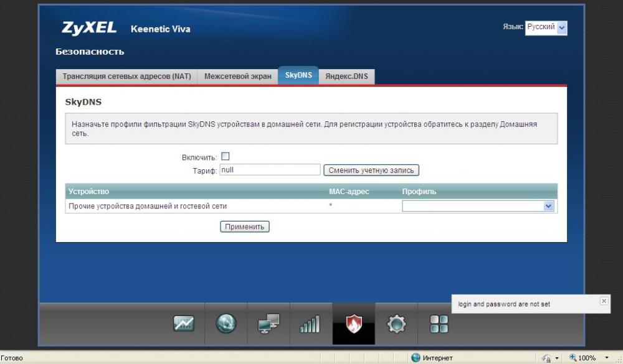The height and width of the screenshot is (364, 623).
Task: Switch to the 'Яндекс.DNS' tab
Action: tap(346, 76)
